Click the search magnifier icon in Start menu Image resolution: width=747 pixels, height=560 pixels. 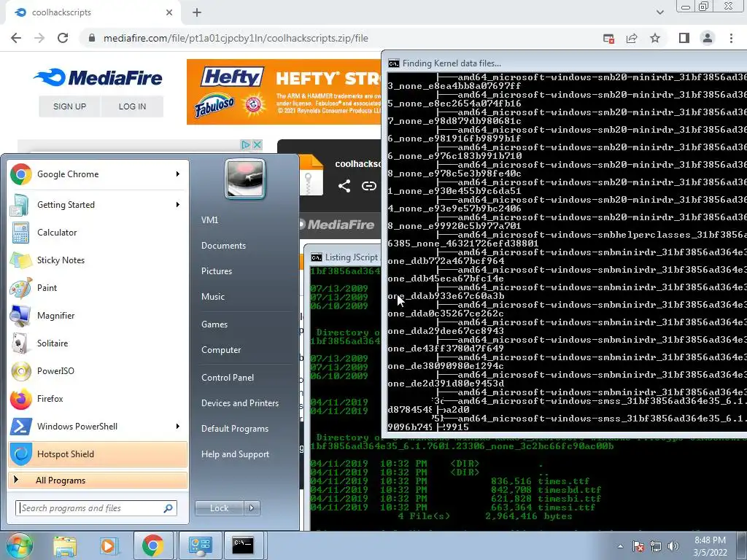click(x=169, y=508)
